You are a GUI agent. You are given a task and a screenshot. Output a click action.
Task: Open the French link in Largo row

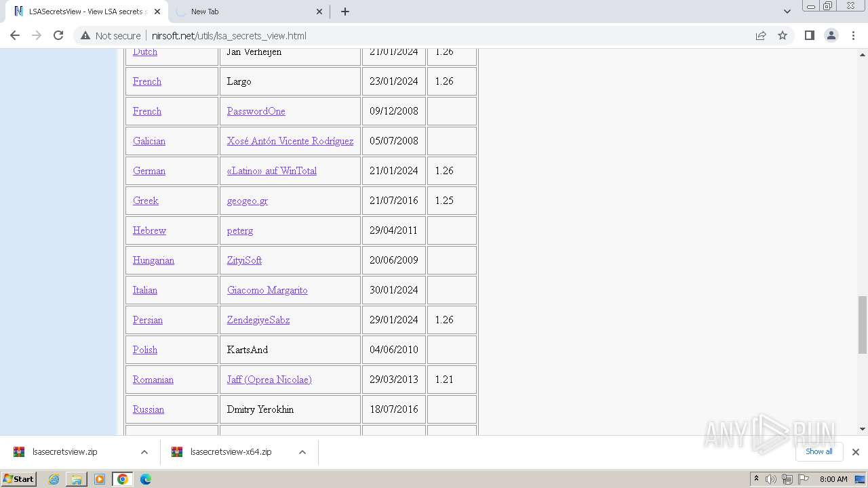tap(147, 81)
